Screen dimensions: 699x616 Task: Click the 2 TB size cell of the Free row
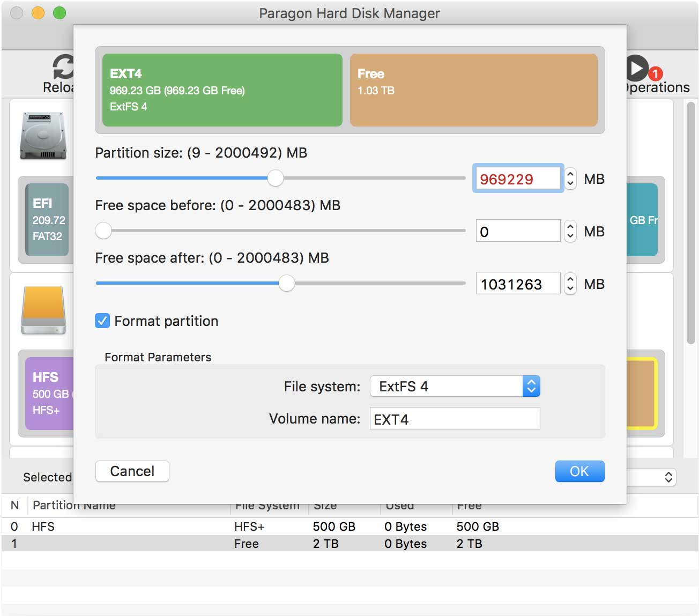click(326, 544)
